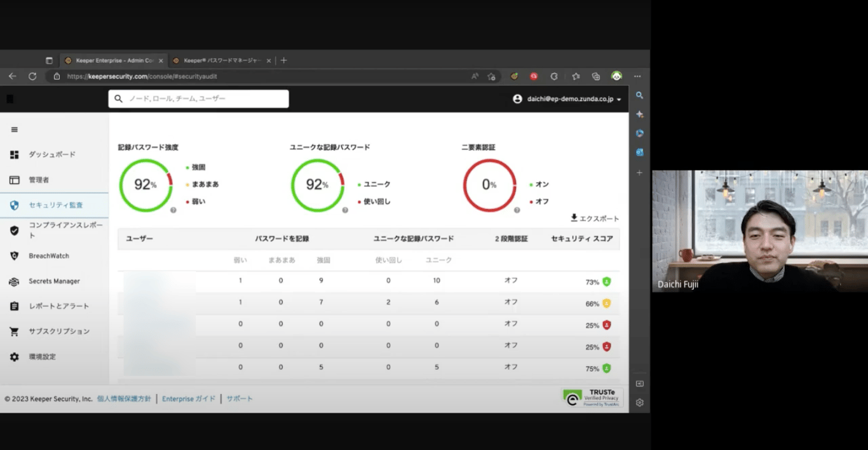
Task: Click the magnifier icon in the search field
Action: tap(119, 99)
